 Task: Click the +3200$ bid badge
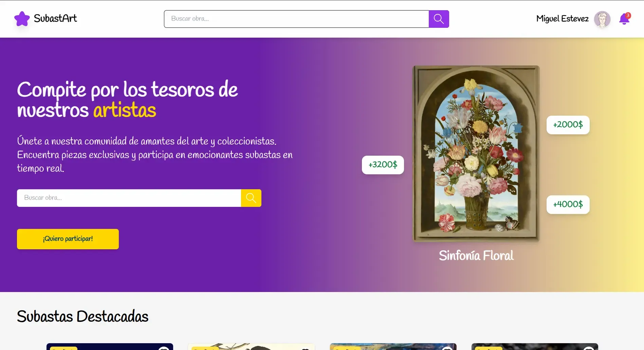(383, 165)
